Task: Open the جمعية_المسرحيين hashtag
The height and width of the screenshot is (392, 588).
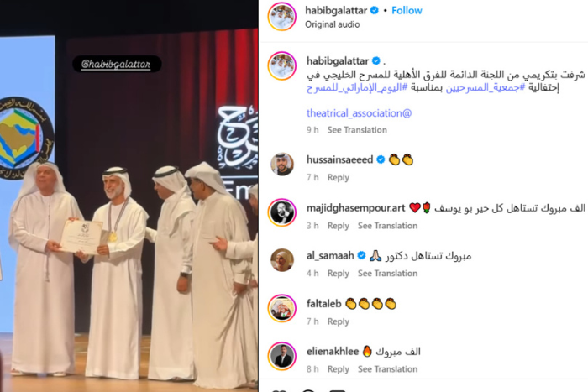Action: click(486, 87)
